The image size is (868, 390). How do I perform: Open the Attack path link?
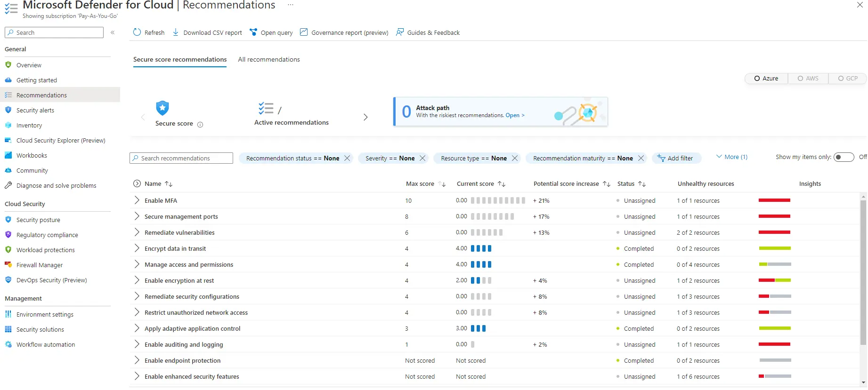tap(515, 115)
